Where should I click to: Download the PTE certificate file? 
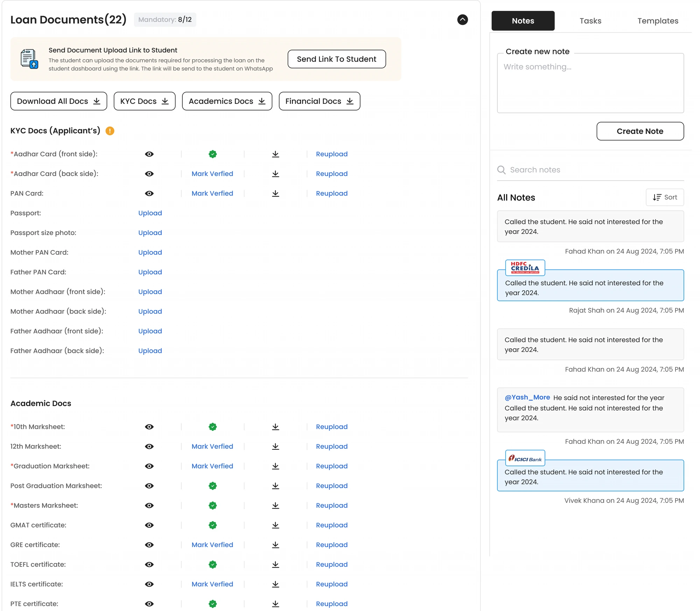(275, 604)
